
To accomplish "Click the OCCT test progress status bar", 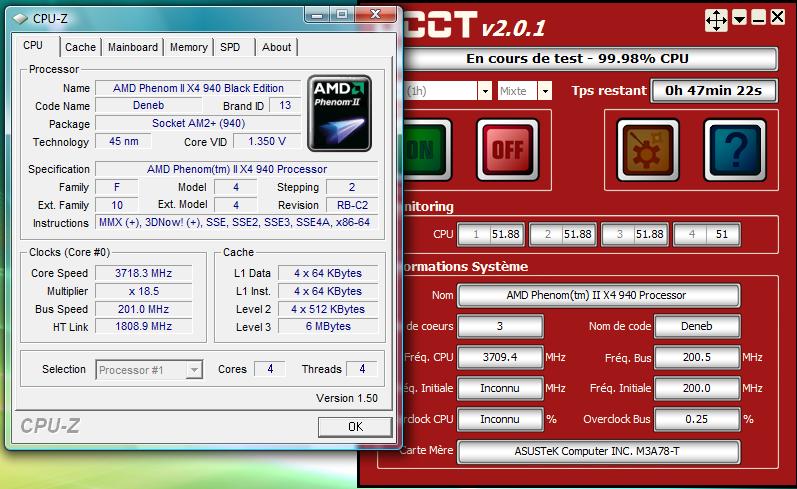I will (x=590, y=58).
